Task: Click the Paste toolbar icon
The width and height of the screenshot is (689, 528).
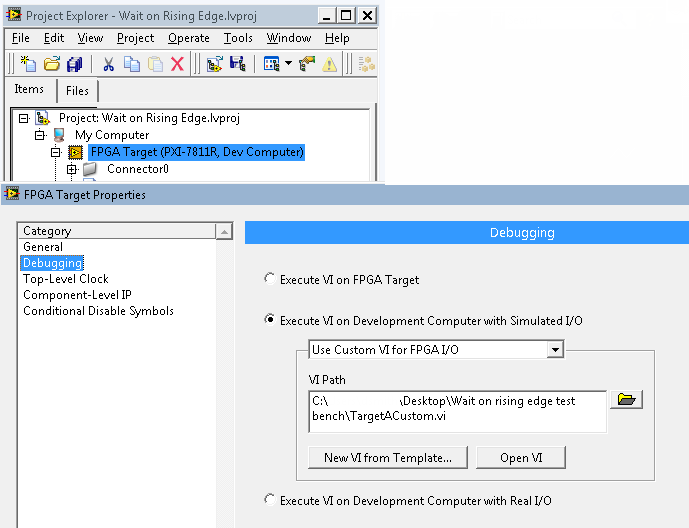Action: (x=155, y=64)
